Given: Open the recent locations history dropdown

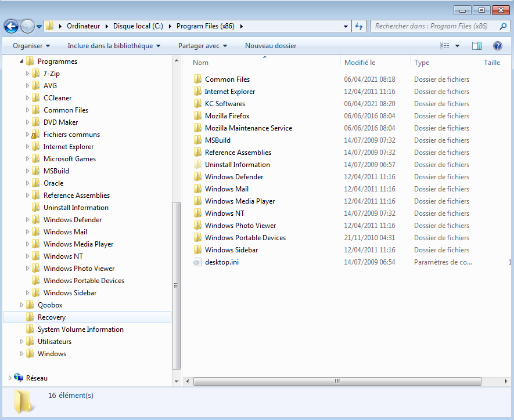Looking at the screenshot, I should coord(39,27).
